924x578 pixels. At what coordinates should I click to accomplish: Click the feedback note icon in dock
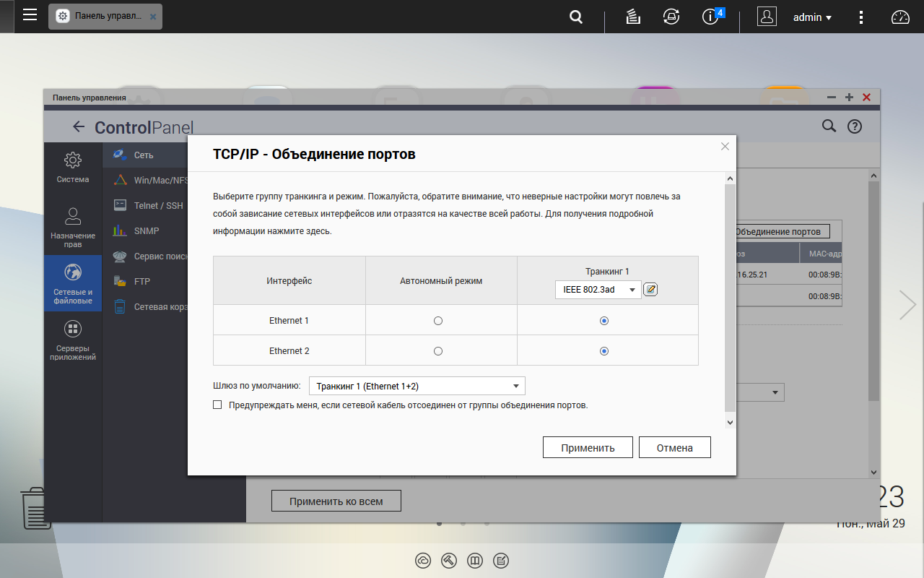pos(501,560)
